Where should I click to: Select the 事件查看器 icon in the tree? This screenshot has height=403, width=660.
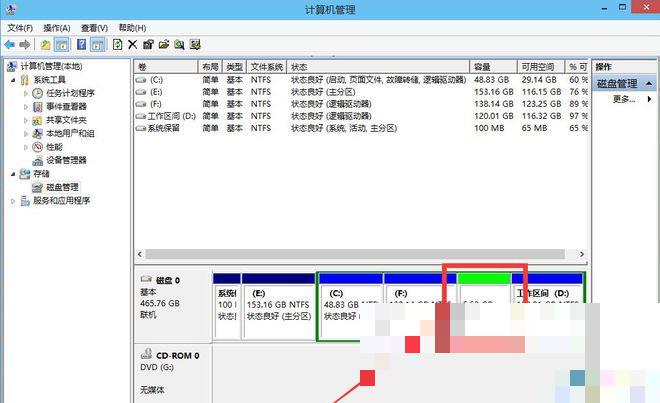point(37,107)
